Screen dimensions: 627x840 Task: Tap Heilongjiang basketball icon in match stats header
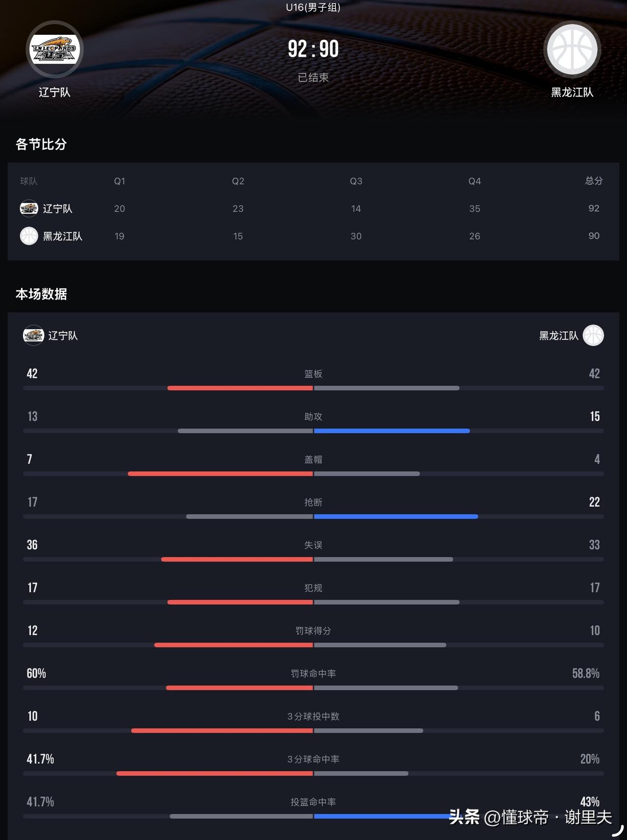(593, 335)
